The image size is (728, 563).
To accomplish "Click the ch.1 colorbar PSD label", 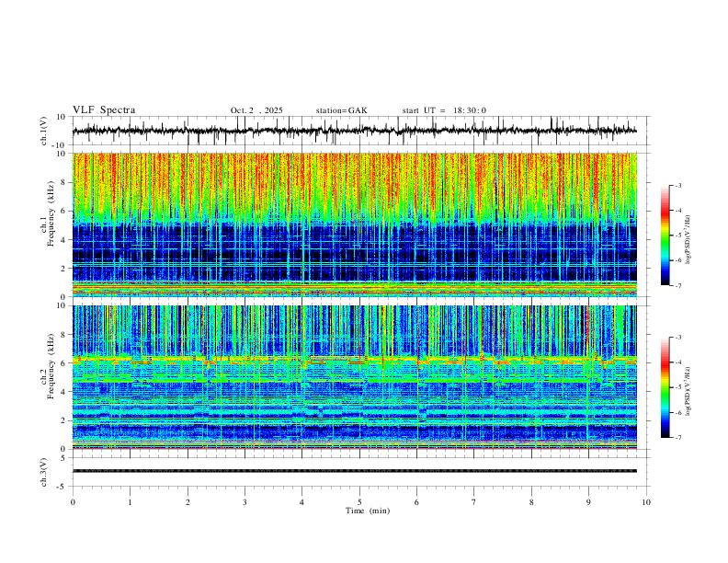I will click(x=688, y=239).
